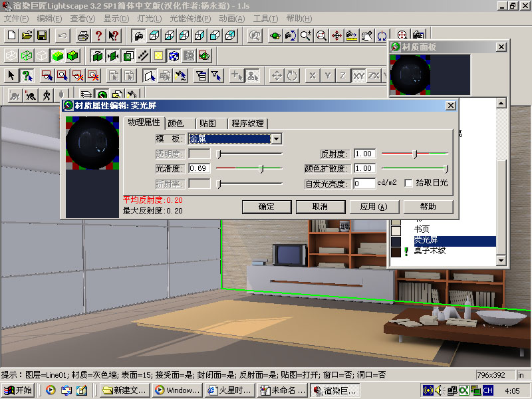Enable the 拾取日光 checkbox
Screen dimensions: 532x399
click(408, 184)
